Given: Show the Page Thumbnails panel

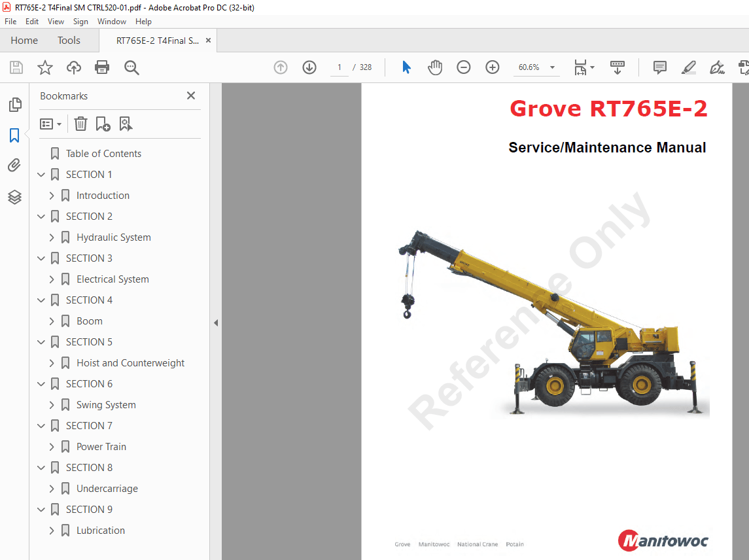Looking at the screenshot, I should click(x=14, y=104).
